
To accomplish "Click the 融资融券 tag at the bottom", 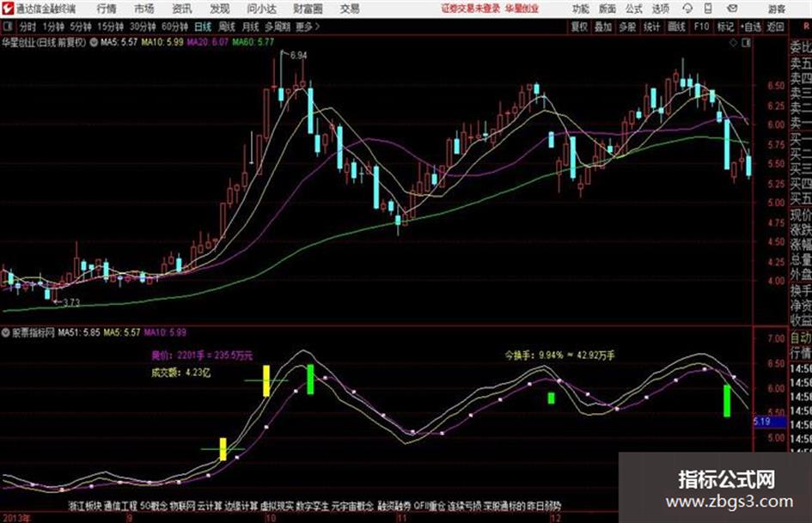I will (394, 505).
